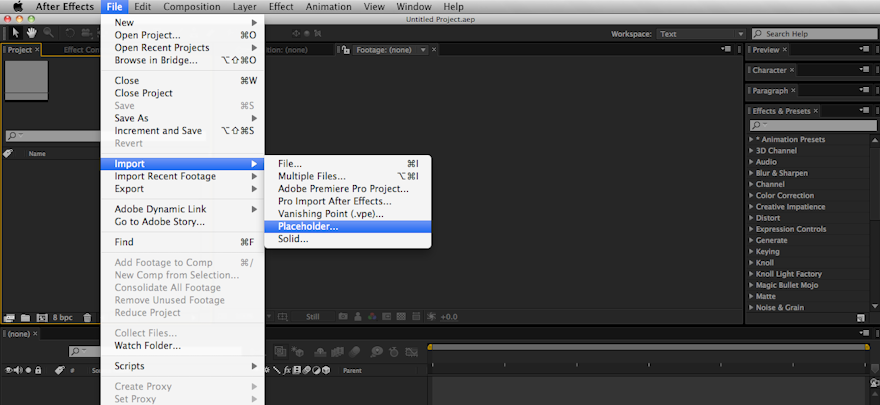Open the Composition menu in menu bar
This screenshot has width=880, height=405.
191,7
